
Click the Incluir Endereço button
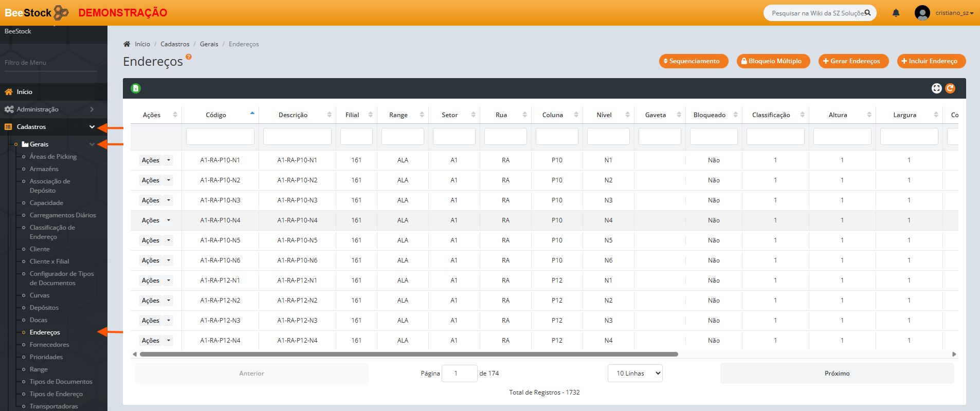931,61
